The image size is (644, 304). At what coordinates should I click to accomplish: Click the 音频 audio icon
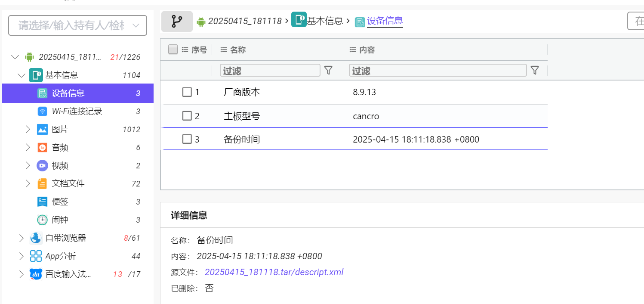[42, 148]
